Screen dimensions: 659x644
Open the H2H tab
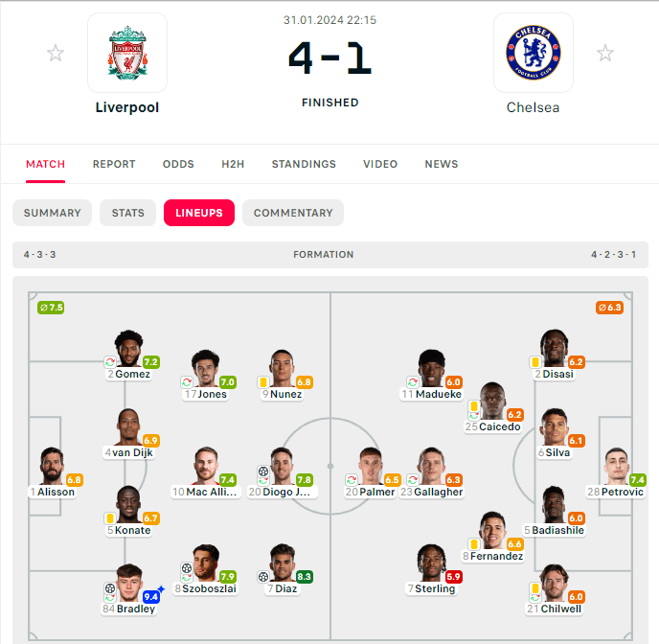(x=233, y=164)
